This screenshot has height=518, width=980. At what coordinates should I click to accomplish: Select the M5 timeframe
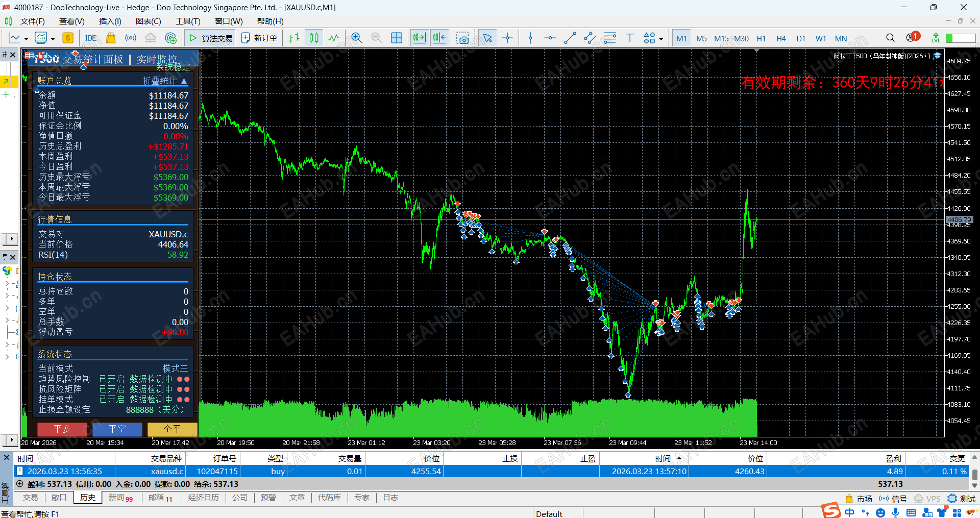pos(701,38)
